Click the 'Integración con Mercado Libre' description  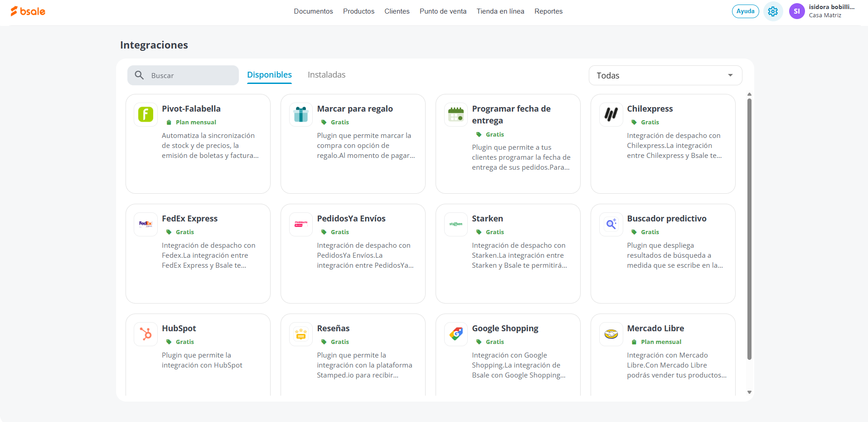[677, 365]
